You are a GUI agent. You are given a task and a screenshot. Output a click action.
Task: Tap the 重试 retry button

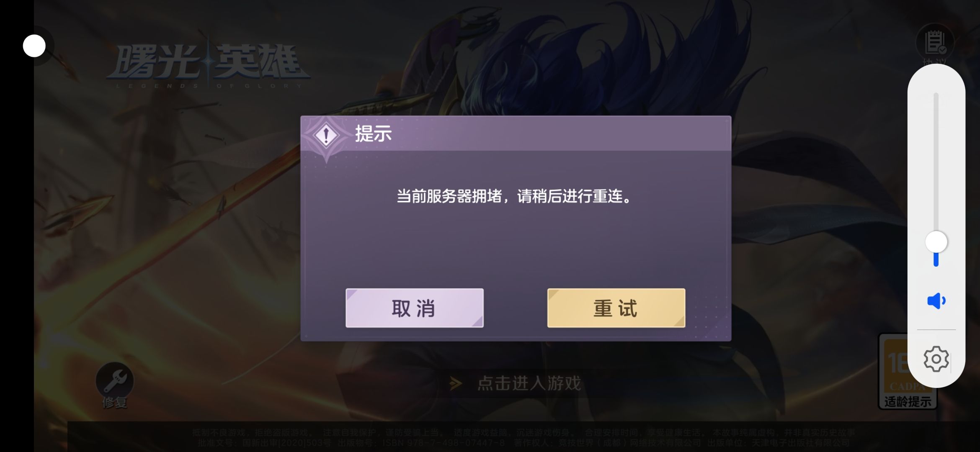click(x=616, y=308)
